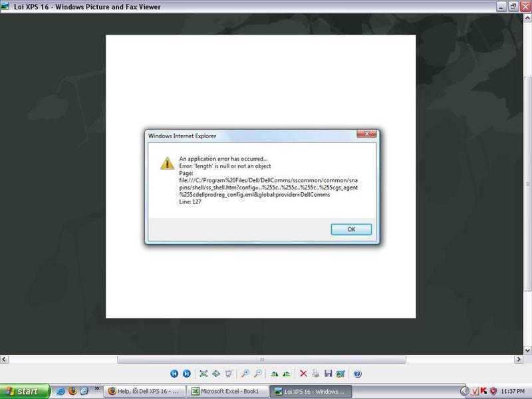Viewport: 532px width, 399px height.
Task: Rotate the image clockwise
Action: (274, 374)
